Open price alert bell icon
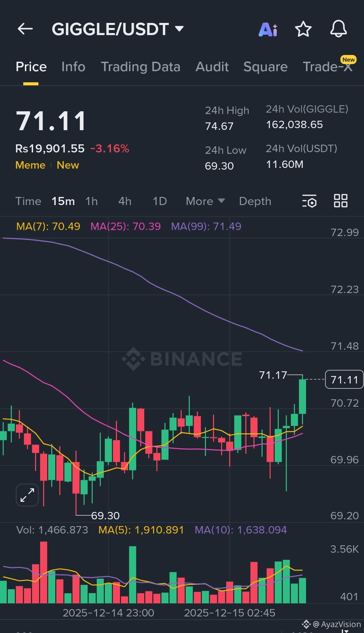364x633 pixels. pyautogui.click(x=338, y=29)
